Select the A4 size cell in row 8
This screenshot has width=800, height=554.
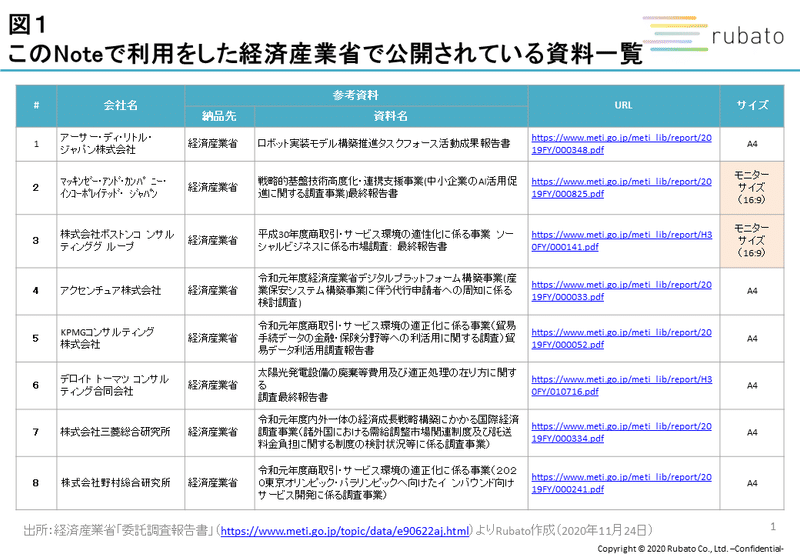[x=752, y=483]
